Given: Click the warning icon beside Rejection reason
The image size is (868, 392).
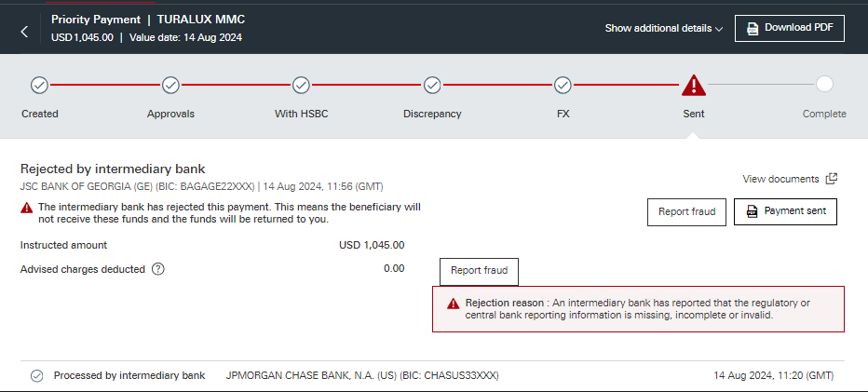Looking at the screenshot, I should (x=454, y=304).
